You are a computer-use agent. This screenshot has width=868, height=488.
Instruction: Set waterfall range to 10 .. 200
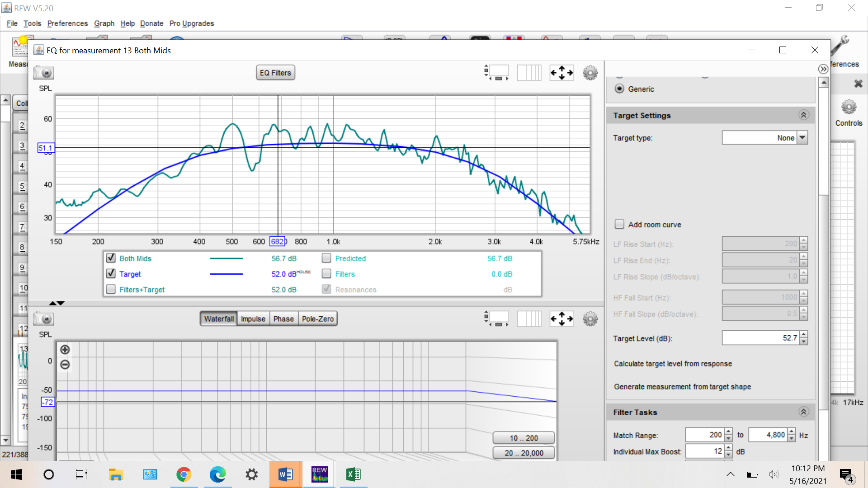click(524, 438)
